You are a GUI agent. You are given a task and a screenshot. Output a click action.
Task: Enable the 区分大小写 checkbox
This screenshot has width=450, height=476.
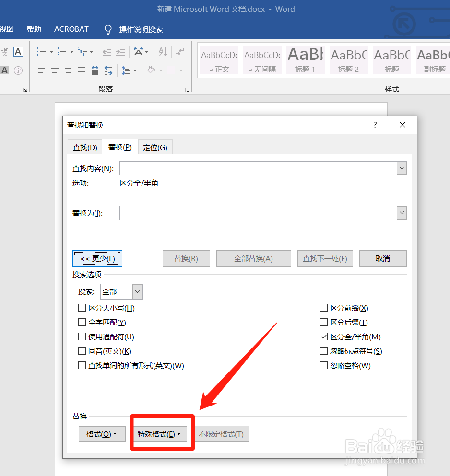[x=82, y=308]
